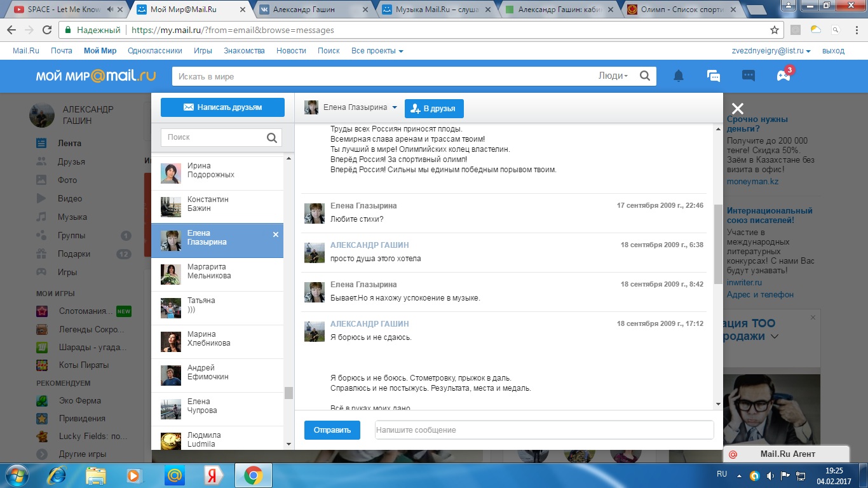Switch to Олимп - Список browser tab
Image resolution: width=868 pixels, height=488 pixels.
pos(681,10)
